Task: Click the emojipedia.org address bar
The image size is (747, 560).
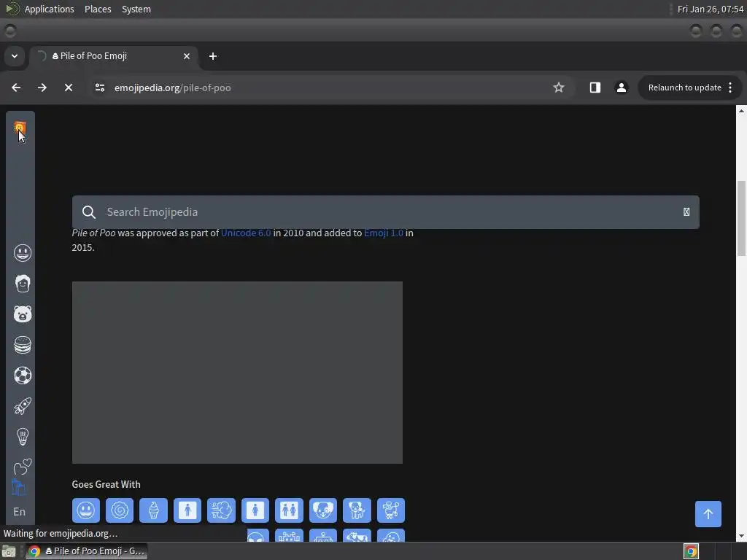Action: click(x=329, y=87)
